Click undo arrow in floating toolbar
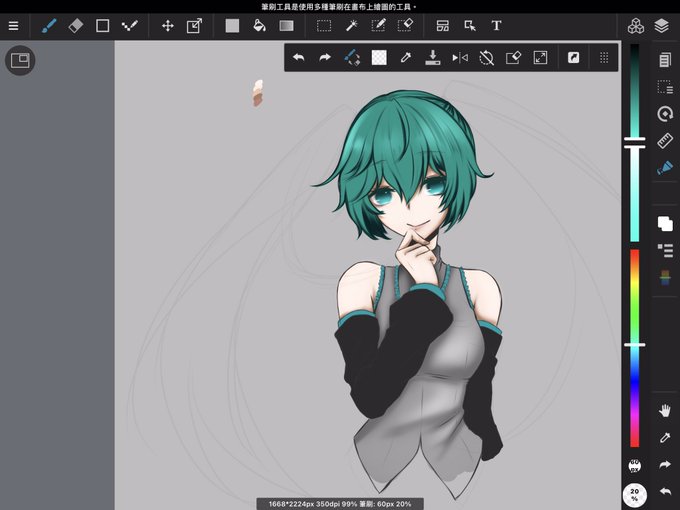Image resolution: width=680 pixels, height=510 pixels. click(298, 57)
